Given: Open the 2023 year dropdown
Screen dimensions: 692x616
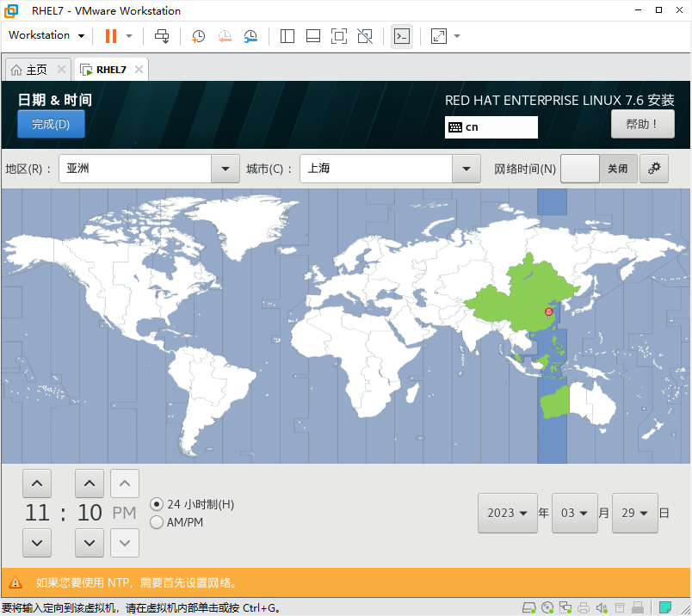Looking at the screenshot, I should pyautogui.click(x=508, y=513).
